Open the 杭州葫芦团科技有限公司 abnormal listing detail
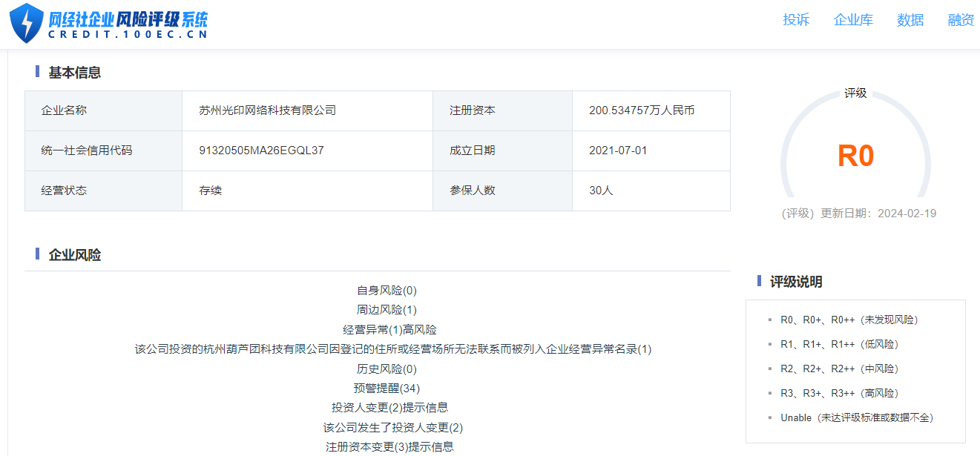 pyautogui.click(x=392, y=349)
